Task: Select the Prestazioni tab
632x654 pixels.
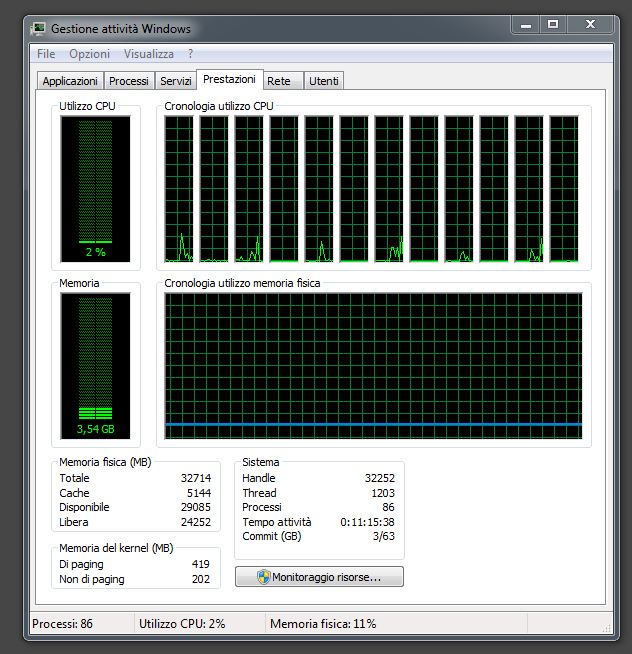Action: (229, 79)
